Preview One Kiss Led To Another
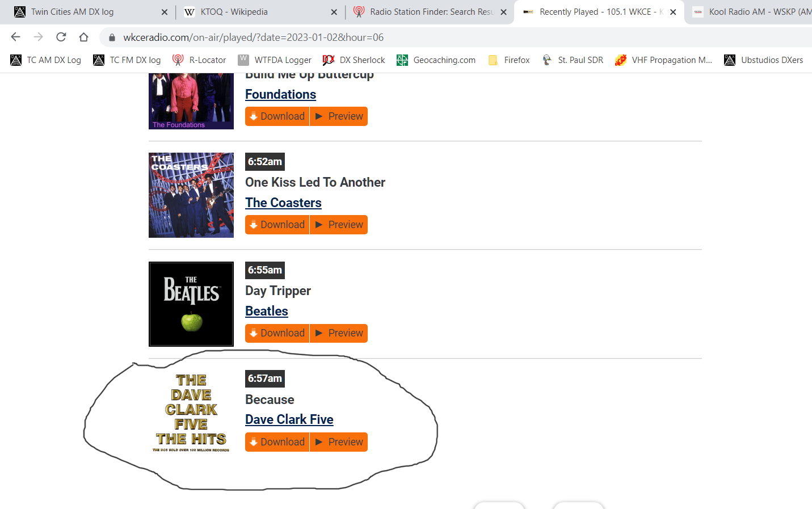The height and width of the screenshot is (509, 812). 339,225
